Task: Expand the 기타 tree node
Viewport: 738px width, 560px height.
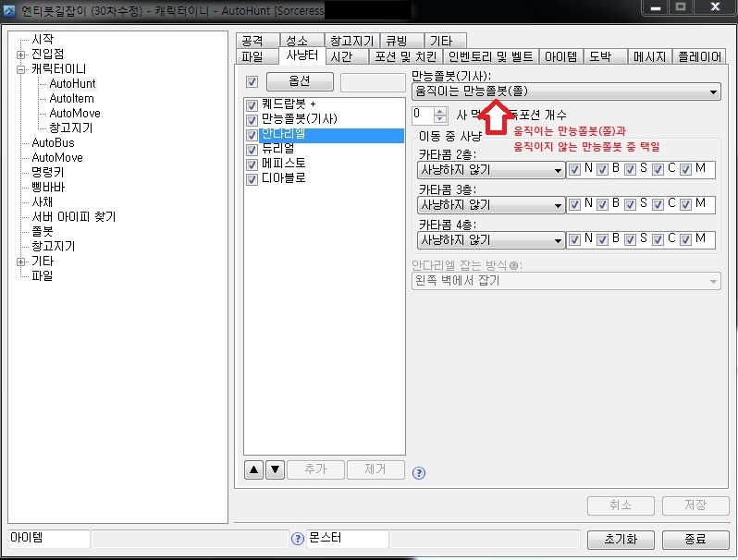Action: [20, 262]
